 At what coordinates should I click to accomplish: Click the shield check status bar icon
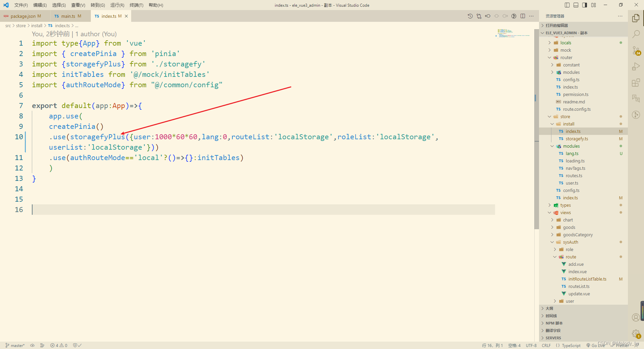click(77, 345)
